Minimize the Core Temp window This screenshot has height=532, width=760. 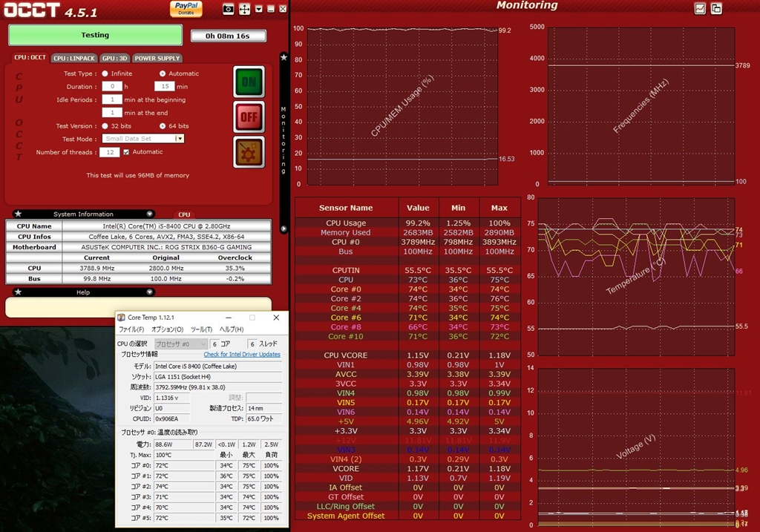(229, 318)
